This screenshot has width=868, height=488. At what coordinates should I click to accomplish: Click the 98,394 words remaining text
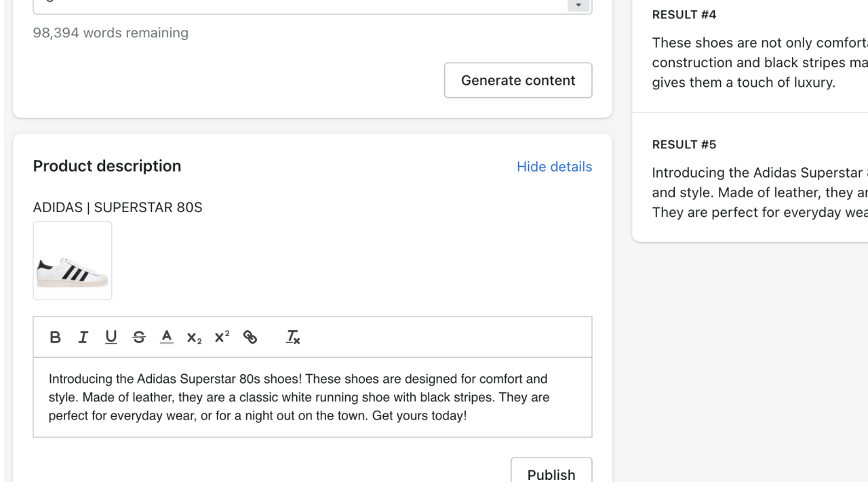tap(111, 33)
